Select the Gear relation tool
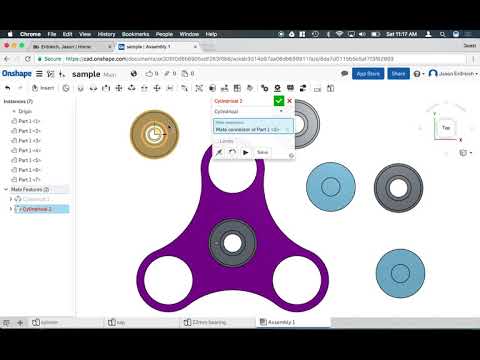 click(x=264, y=88)
